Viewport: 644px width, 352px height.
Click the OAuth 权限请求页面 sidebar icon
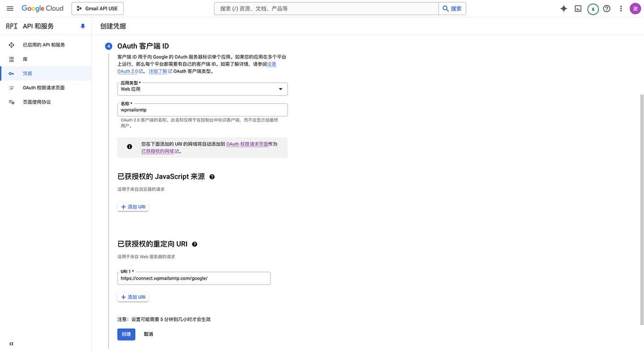click(12, 88)
